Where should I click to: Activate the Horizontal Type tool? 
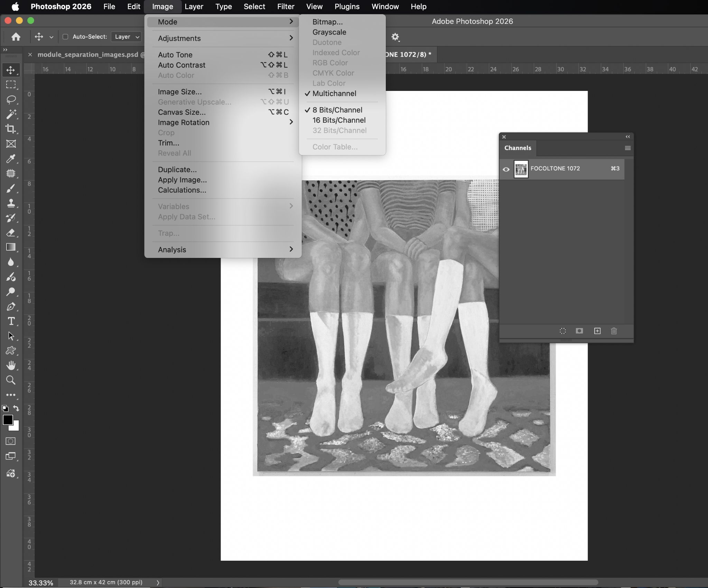coord(11,321)
